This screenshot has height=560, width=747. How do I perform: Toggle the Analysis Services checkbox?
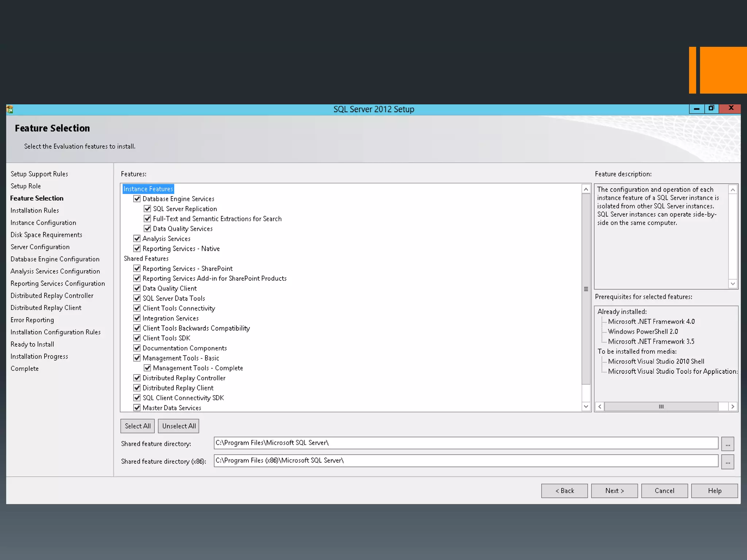point(137,238)
